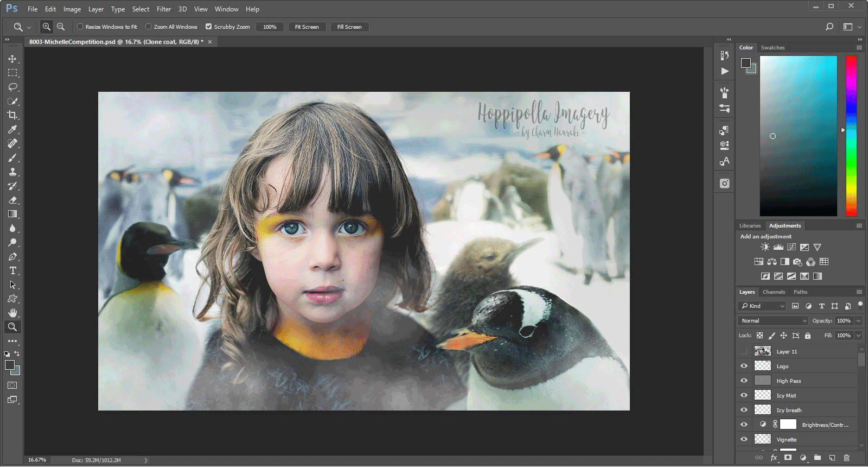This screenshot has height=467, width=868.
Task: Switch to the Channels tab
Action: tap(774, 292)
